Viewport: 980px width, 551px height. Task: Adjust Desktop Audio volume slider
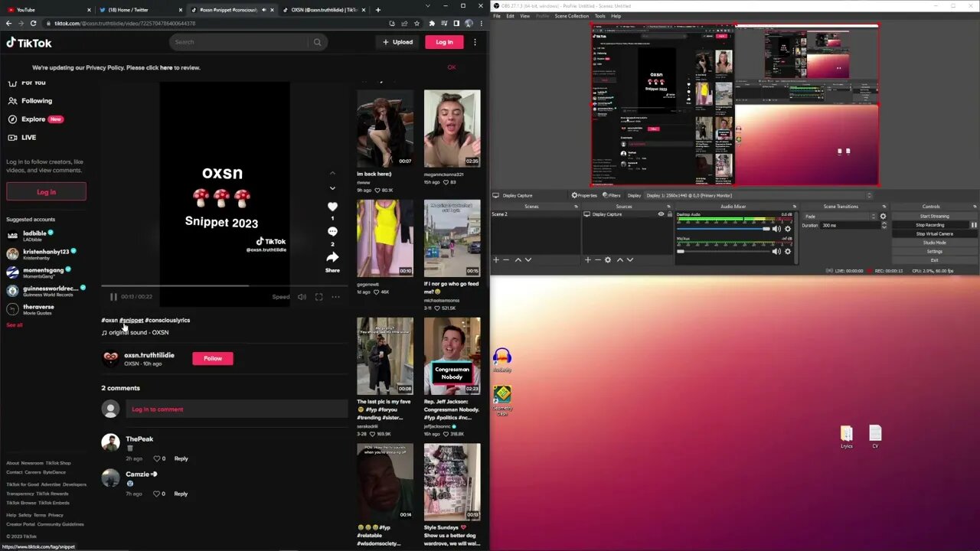click(x=724, y=229)
